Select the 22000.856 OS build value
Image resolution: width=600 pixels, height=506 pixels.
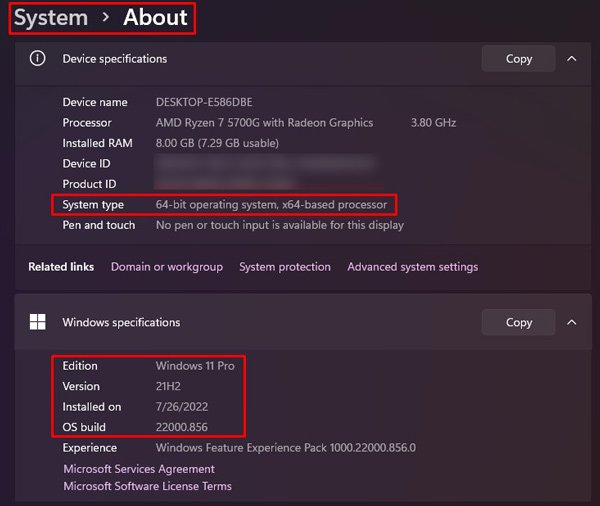pyautogui.click(x=182, y=427)
